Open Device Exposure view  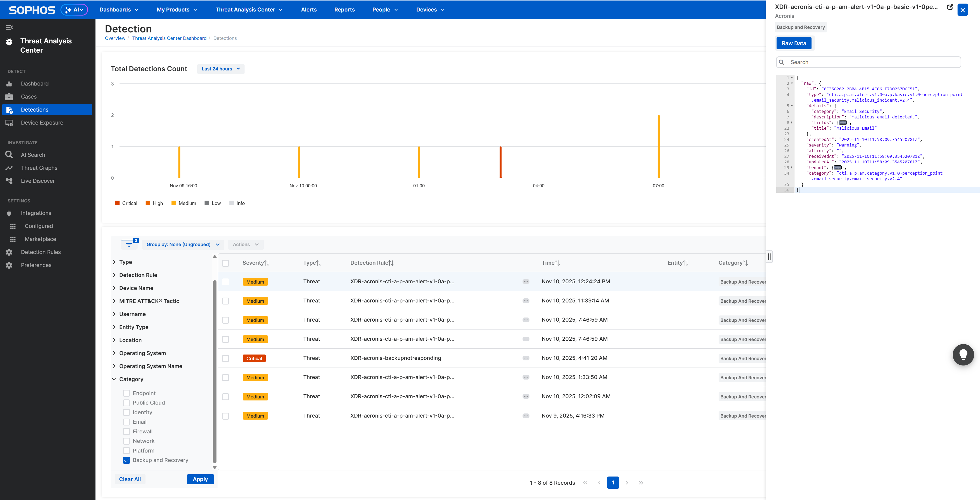tap(42, 123)
